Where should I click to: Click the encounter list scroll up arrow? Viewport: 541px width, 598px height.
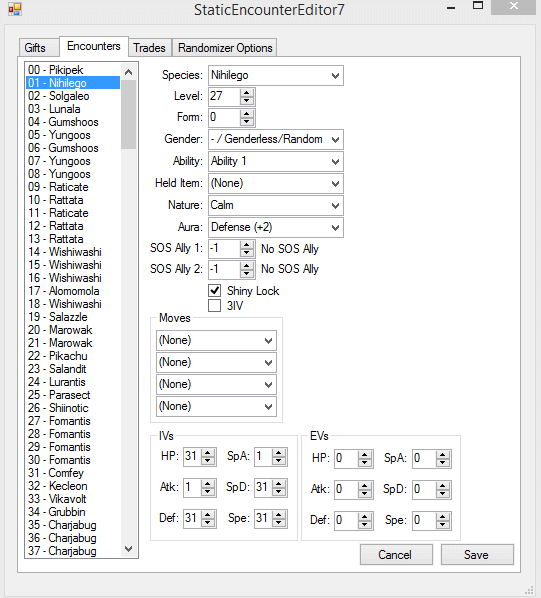coord(128,72)
